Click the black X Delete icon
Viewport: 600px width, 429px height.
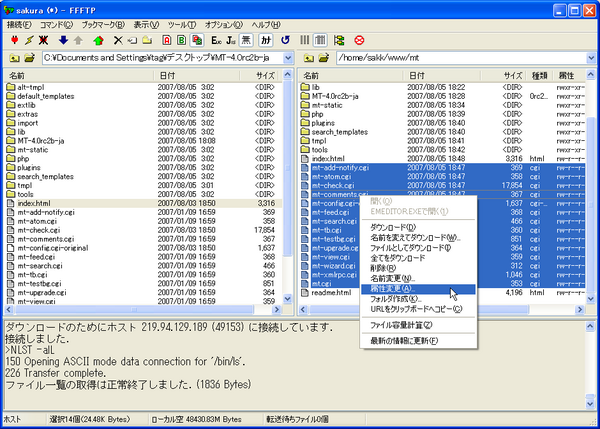(x=118, y=40)
